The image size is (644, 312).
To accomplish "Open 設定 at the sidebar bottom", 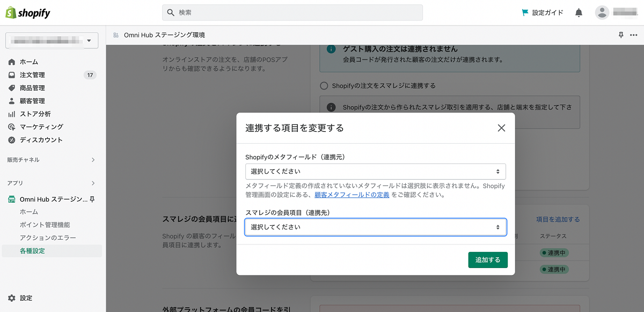I will point(26,298).
